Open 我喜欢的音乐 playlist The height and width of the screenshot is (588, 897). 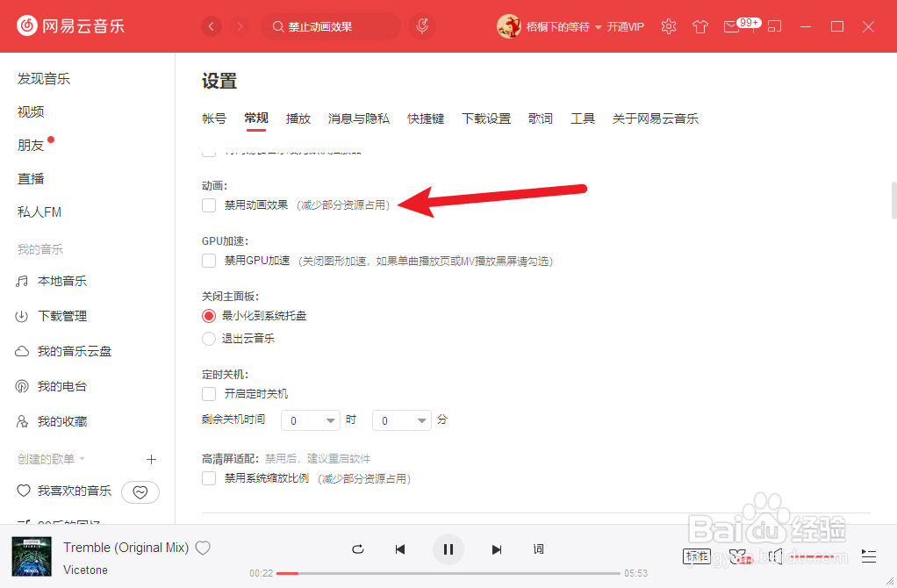[75, 491]
